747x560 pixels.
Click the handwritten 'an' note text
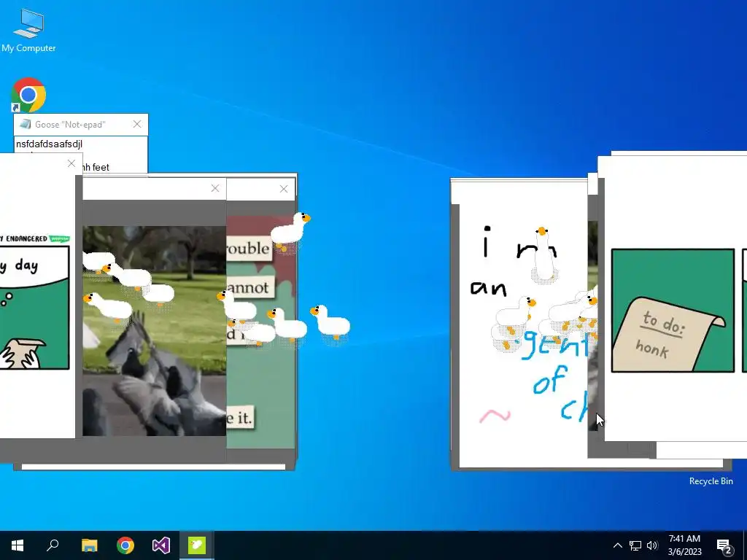(x=488, y=288)
